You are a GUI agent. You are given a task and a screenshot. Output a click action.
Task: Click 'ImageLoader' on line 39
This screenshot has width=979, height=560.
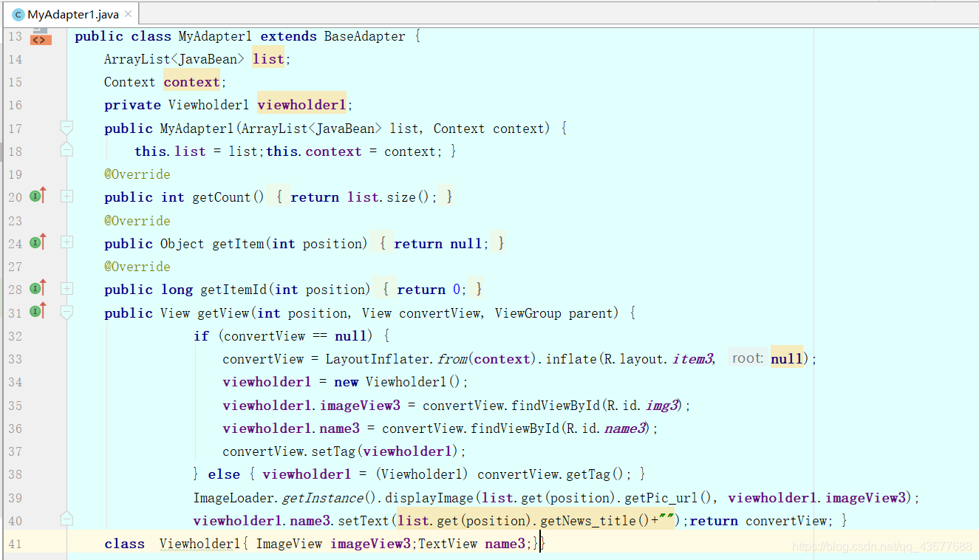(233, 498)
